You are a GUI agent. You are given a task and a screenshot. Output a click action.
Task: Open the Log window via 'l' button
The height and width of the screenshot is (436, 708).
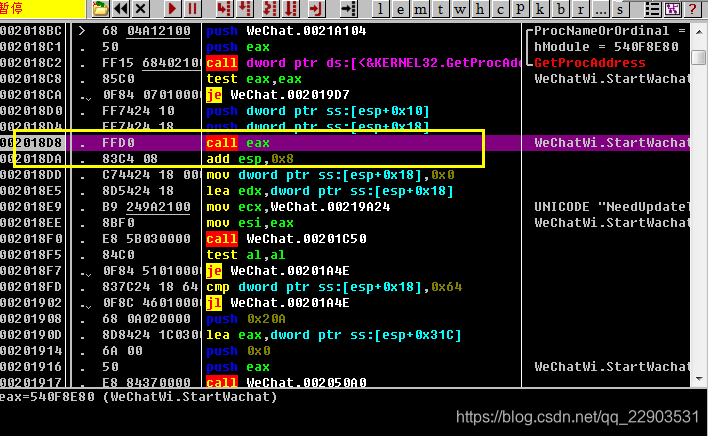pos(381,9)
